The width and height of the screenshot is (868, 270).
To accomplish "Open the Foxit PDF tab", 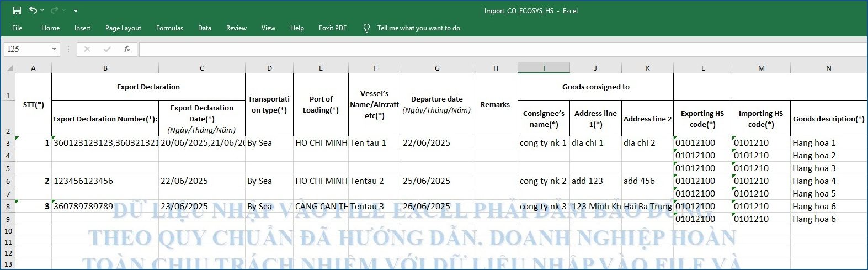I will (x=333, y=28).
